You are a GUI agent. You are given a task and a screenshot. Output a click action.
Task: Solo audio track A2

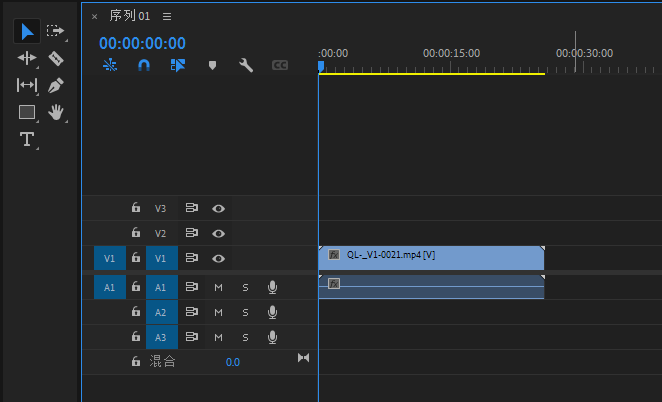[245, 312]
